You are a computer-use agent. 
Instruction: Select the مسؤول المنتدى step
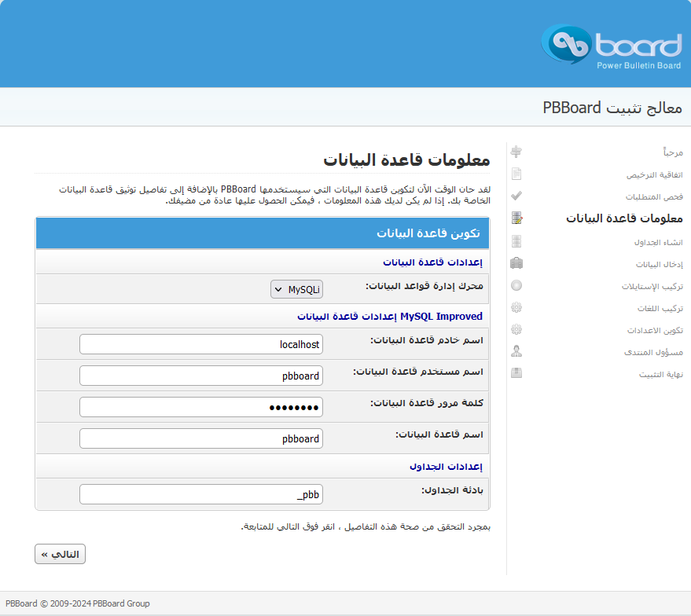click(653, 353)
